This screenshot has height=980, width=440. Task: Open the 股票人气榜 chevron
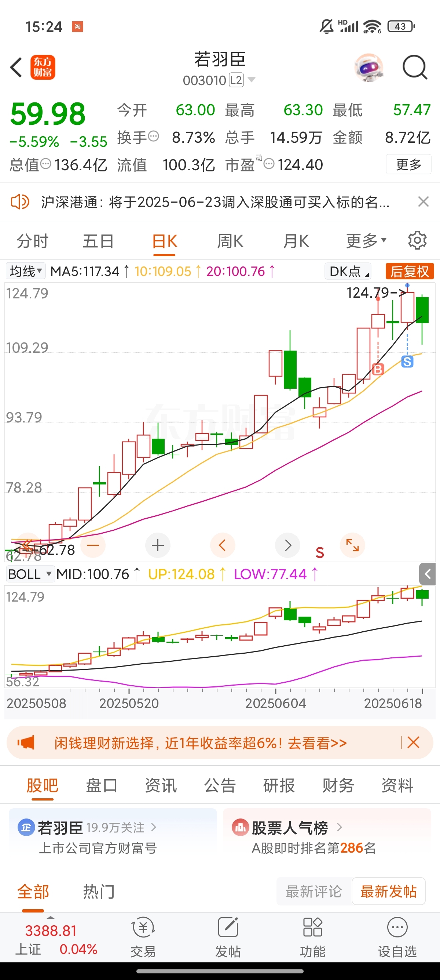coord(339,827)
